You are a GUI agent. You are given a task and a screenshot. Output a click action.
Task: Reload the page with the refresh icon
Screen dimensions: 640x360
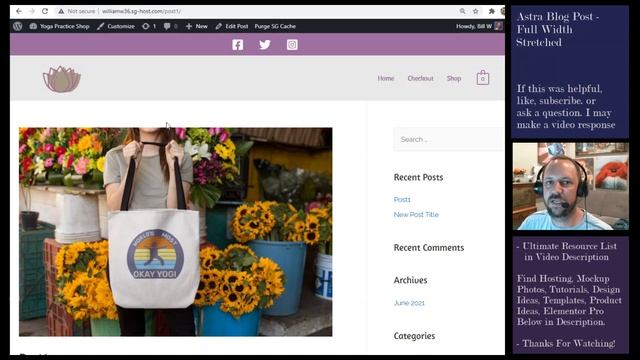(45, 11)
